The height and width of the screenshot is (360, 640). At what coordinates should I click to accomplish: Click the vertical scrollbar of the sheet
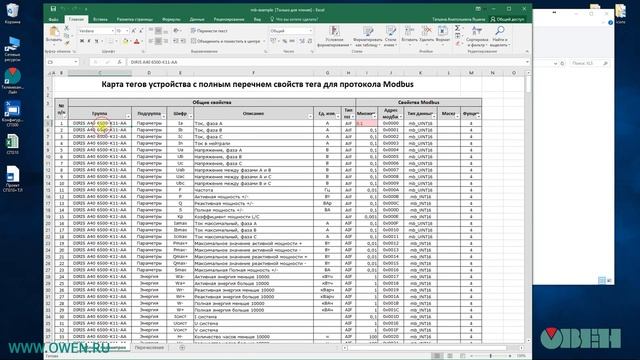point(529,206)
